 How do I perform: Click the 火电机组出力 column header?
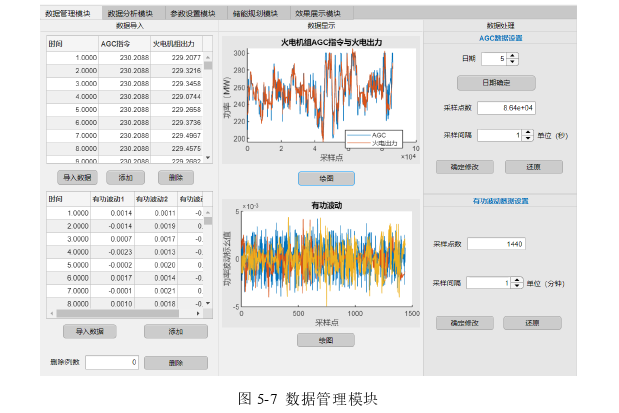(176, 44)
